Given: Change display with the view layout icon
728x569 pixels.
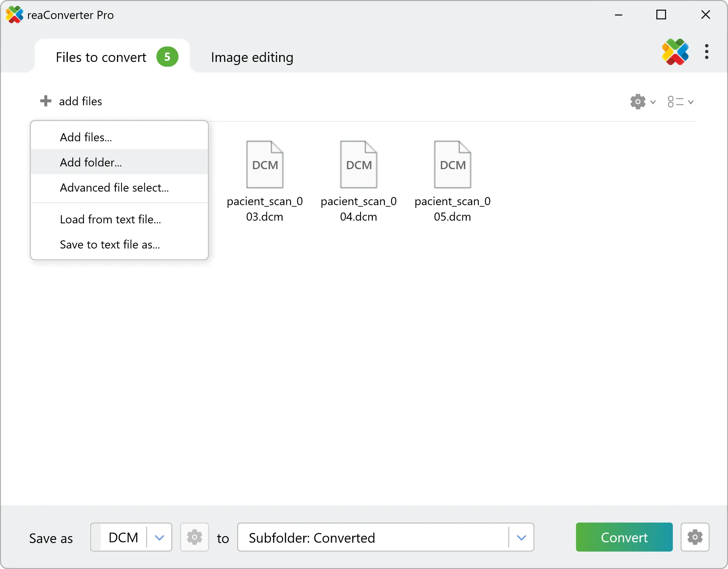Looking at the screenshot, I should coord(676,101).
